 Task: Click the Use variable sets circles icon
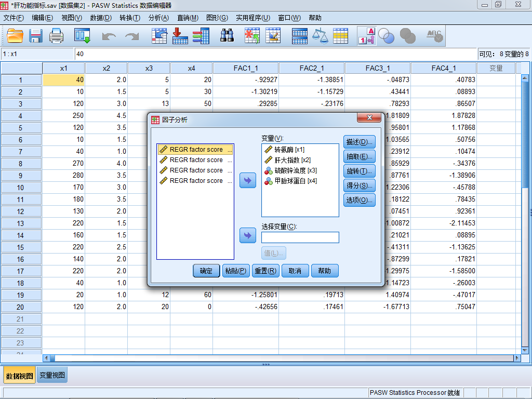pos(387,36)
